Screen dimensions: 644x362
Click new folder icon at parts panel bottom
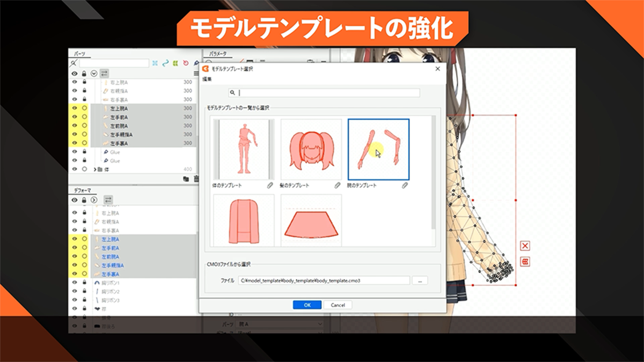coord(186,179)
